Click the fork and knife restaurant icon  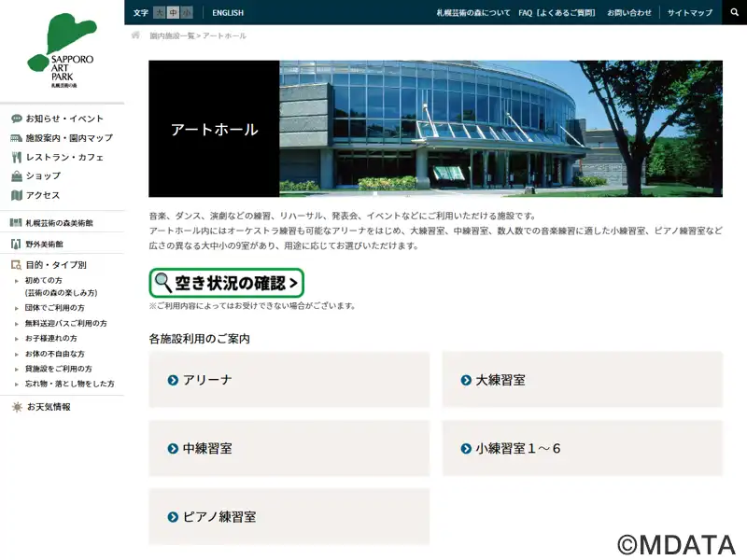[x=16, y=158]
